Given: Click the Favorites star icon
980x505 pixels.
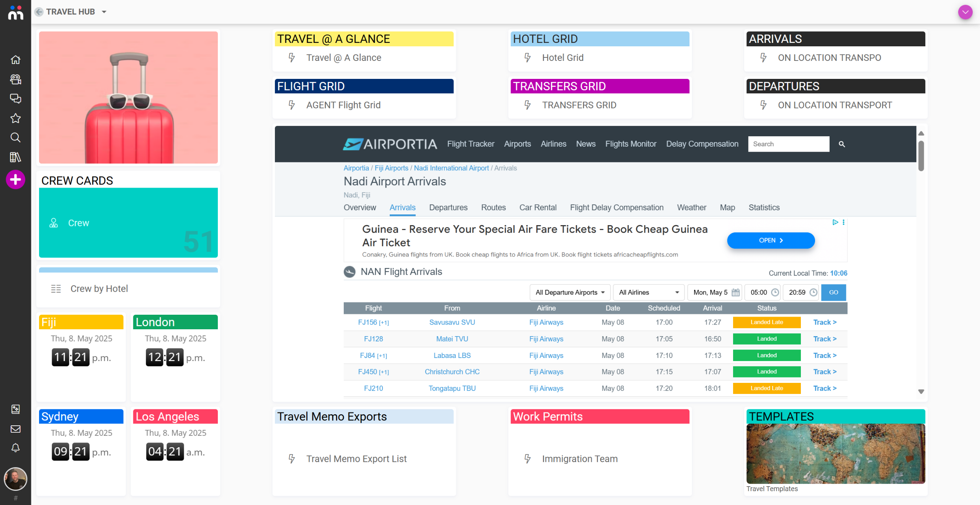Looking at the screenshot, I should point(15,118).
